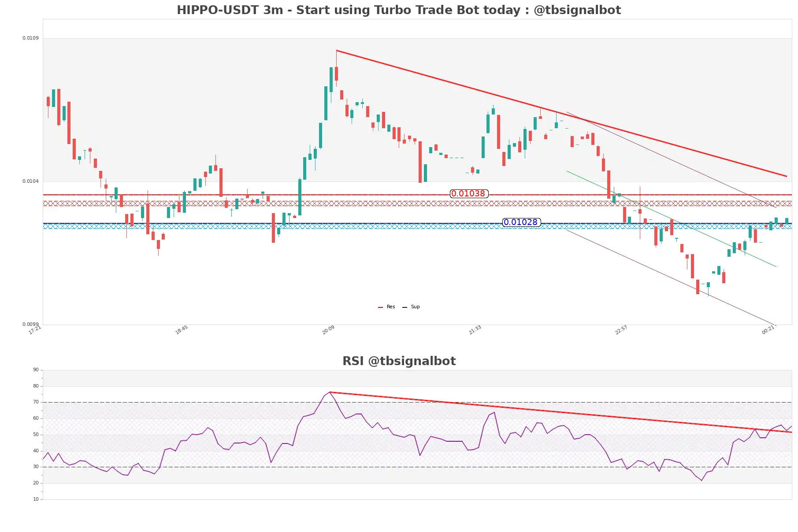This screenshot has height=532, width=798.
Task: Click the 17:21 time axis label
Action: (x=35, y=330)
